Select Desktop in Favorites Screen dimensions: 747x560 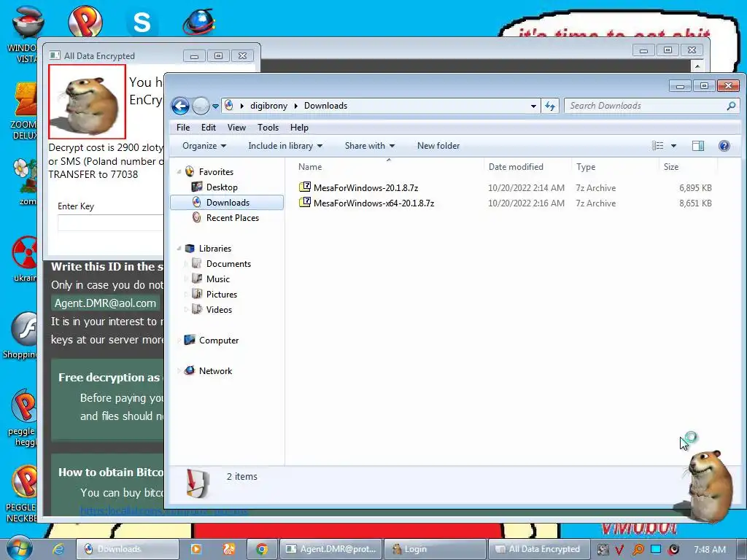point(222,187)
